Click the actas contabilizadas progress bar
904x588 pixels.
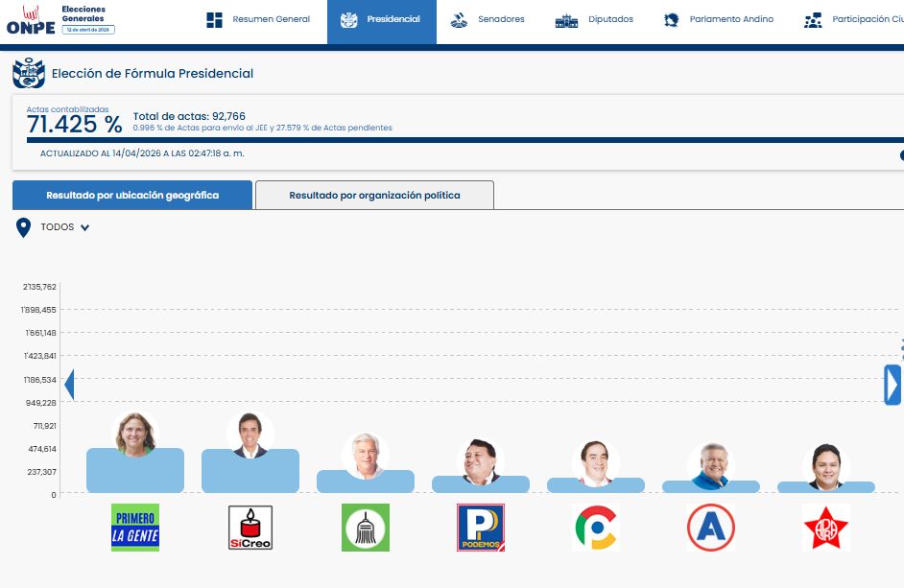tap(464, 140)
